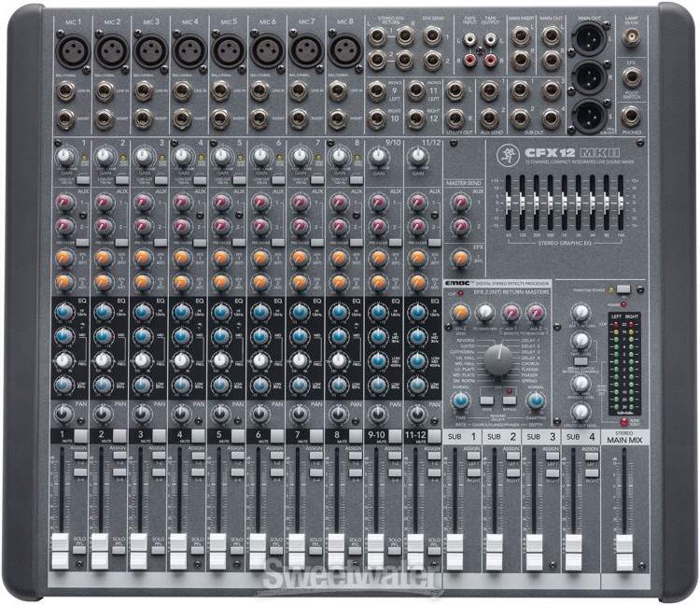
Task: Click the blue effects Damping knob
Action: (536, 401)
